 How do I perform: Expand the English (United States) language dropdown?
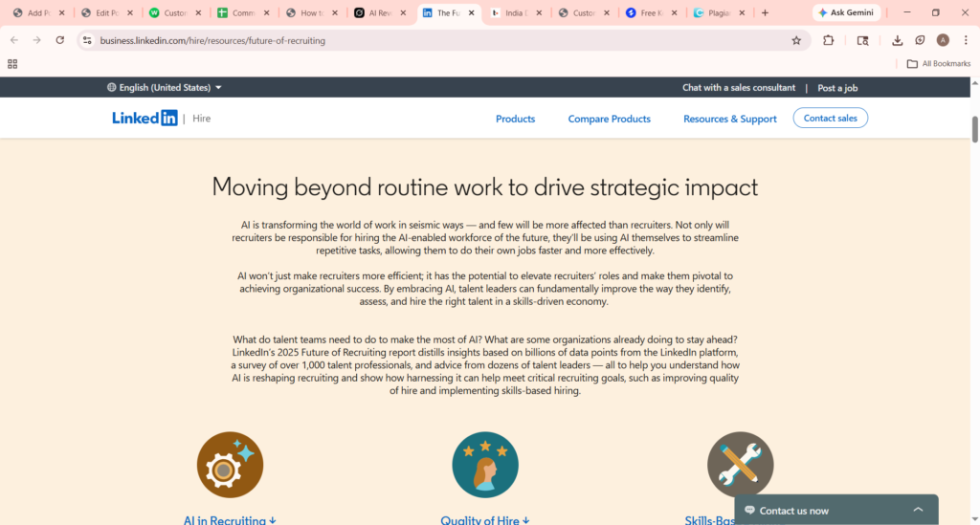tap(165, 88)
